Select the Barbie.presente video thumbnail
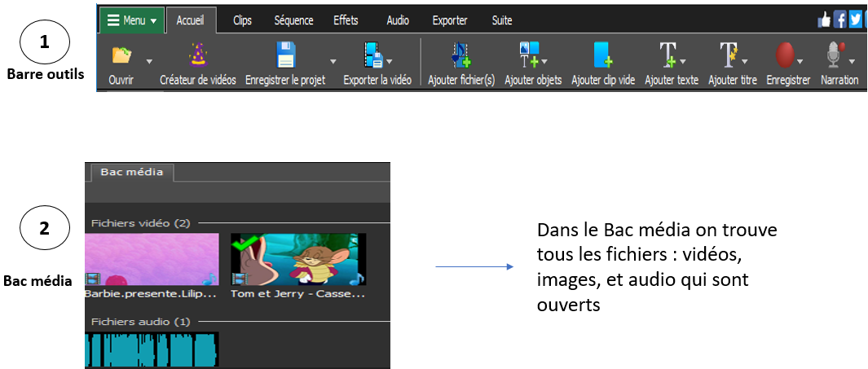Screen dimensions: 868x369 [152, 260]
